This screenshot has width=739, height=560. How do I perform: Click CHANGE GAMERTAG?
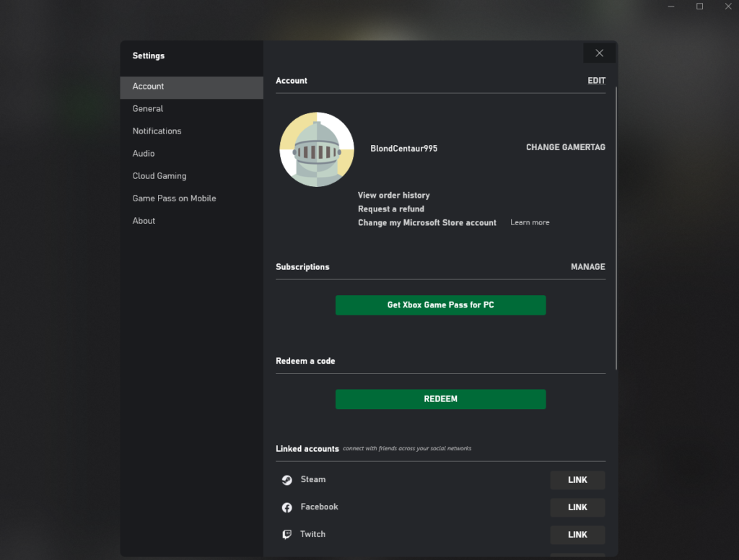pos(566,147)
